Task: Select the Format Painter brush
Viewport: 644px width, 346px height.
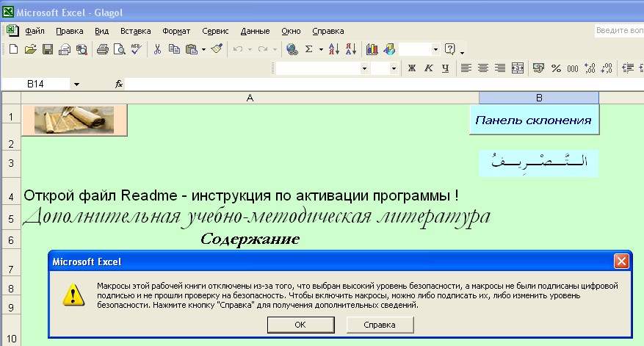Action: pyautogui.click(x=217, y=49)
